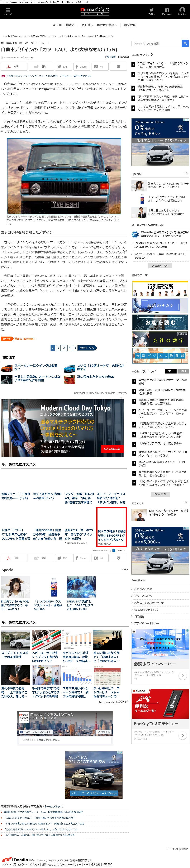
Task: Open メルセデス初のEV「EQC」 mail magazine link
Action: 160,256
